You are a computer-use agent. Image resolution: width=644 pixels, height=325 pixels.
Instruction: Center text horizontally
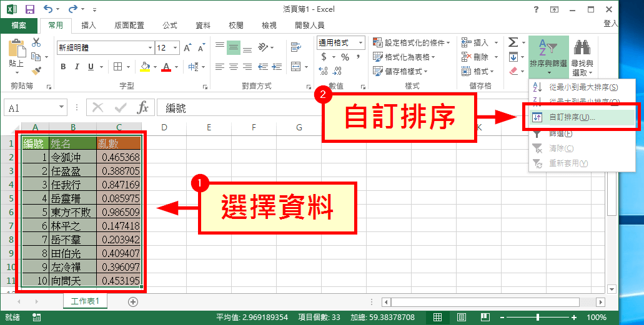(234, 67)
